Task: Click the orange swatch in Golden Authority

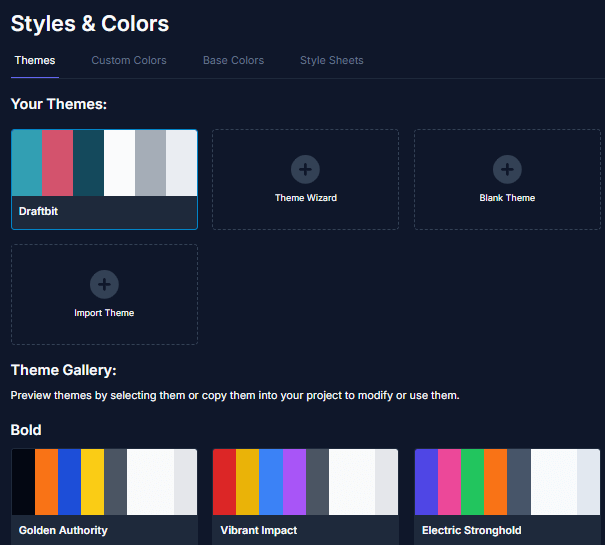Action: click(46, 482)
